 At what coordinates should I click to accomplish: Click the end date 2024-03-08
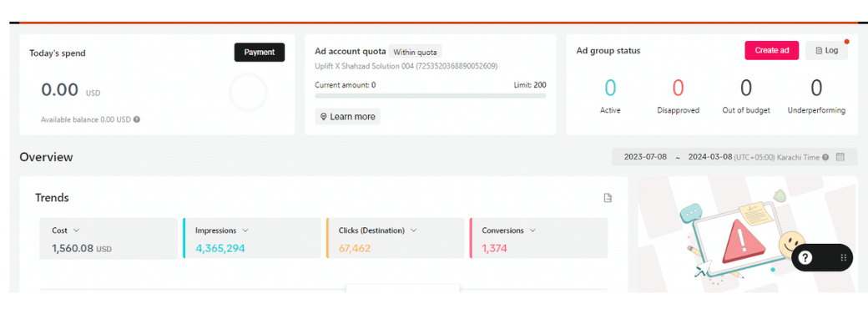(709, 157)
